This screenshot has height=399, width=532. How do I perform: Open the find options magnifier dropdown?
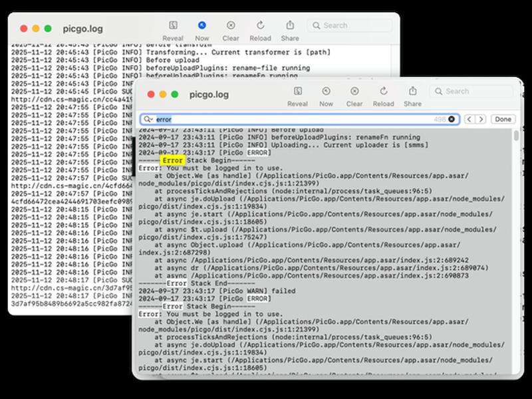tap(148, 119)
